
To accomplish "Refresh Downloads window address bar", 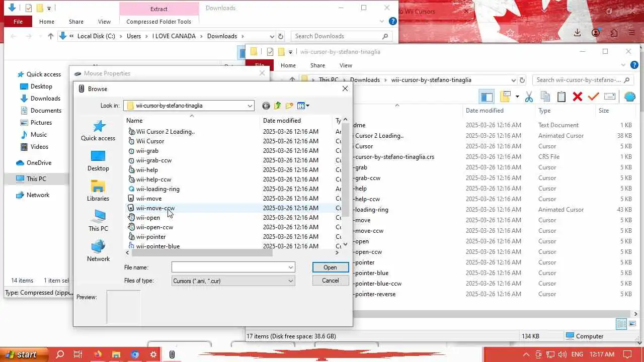I will click(281, 36).
